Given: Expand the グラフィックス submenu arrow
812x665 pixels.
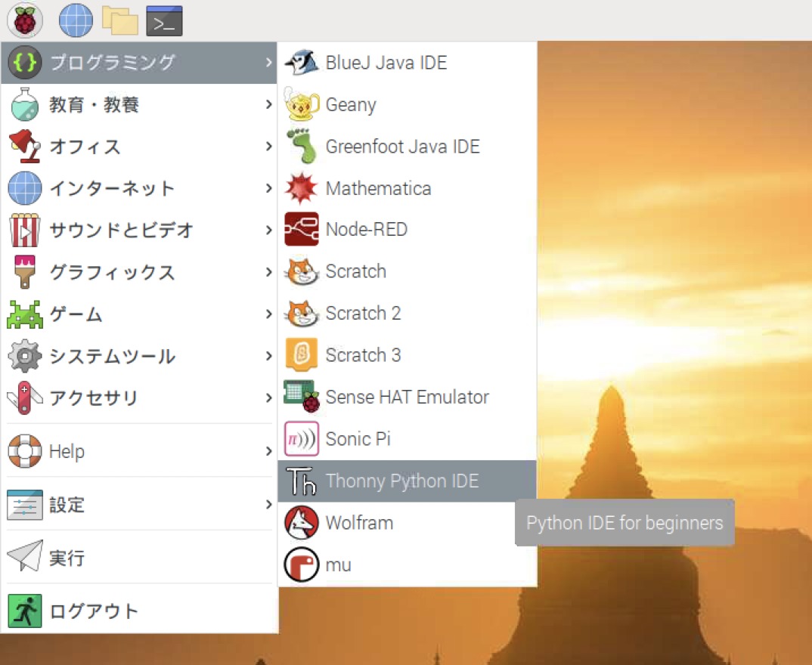Looking at the screenshot, I should pos(268,272).
